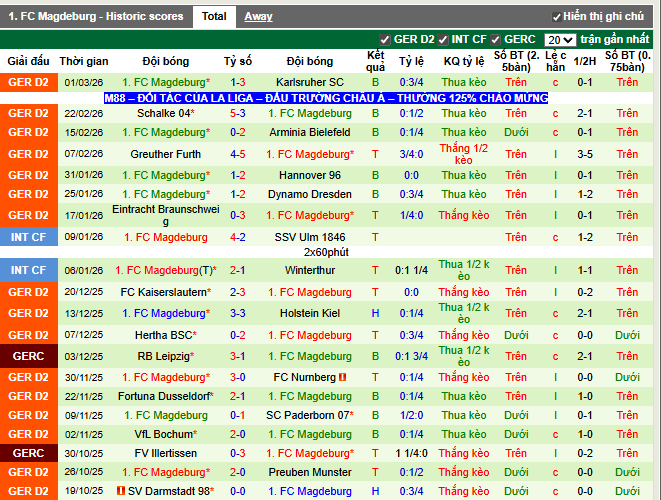
Task: Select Hannover 96 team name
Action: tap(310, 175)
